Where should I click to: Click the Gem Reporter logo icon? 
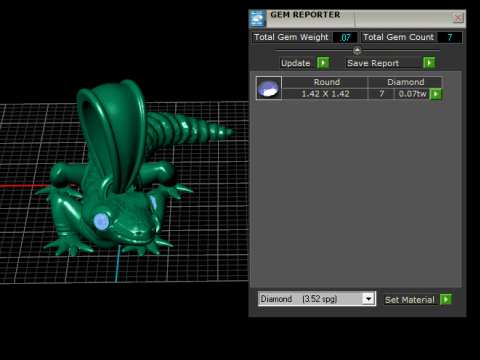coord(257,19)
